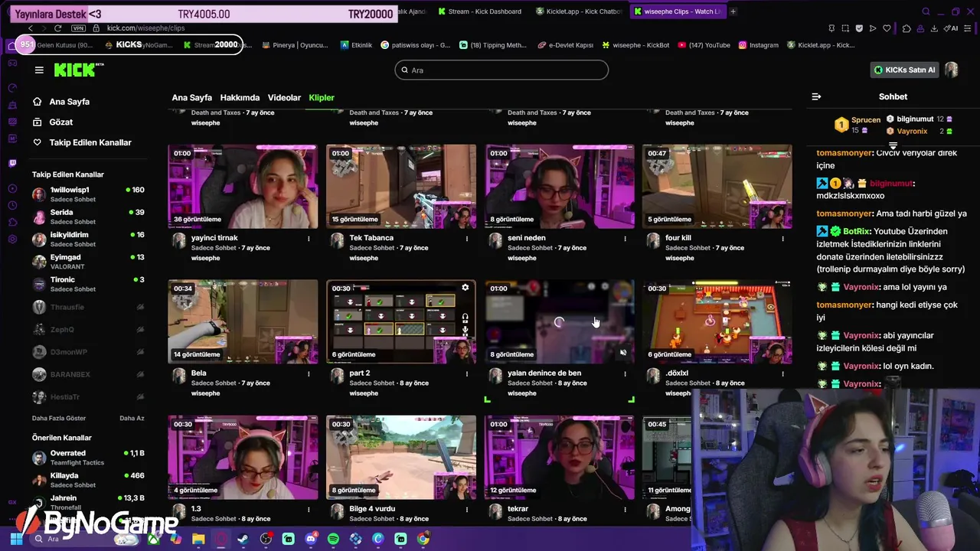Viewport: 980px width, 551px height.
Task: Open File Explorer from the taskbar
Action: click(x=198, y=539)
